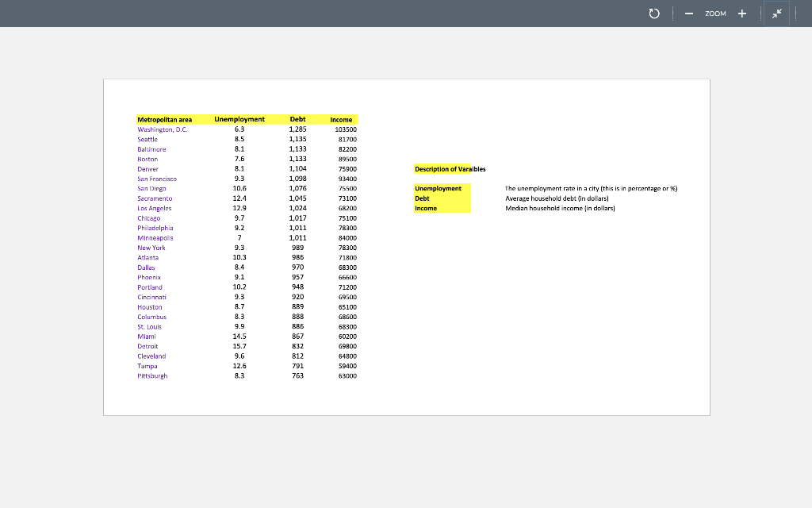The image size is (812, 508).
Task: Click the Debt variable label in the description
Action: [422, 198]
